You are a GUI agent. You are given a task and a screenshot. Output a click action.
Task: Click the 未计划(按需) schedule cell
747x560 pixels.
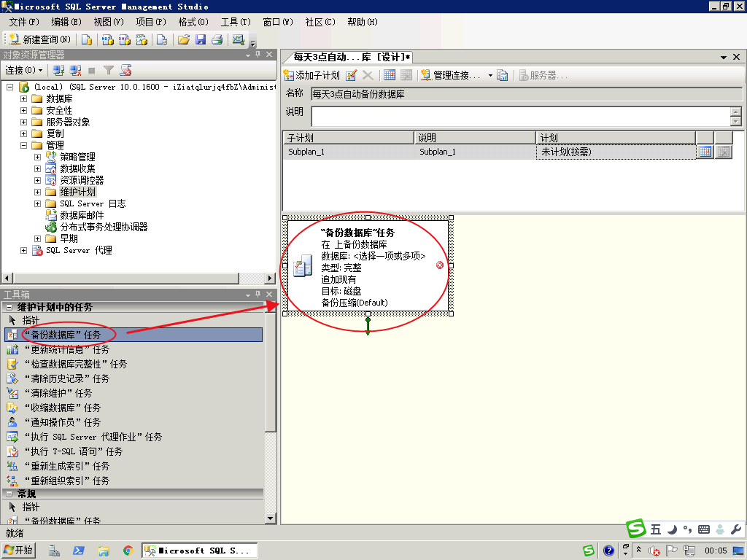pyautogui.click(x=616, y=152)
